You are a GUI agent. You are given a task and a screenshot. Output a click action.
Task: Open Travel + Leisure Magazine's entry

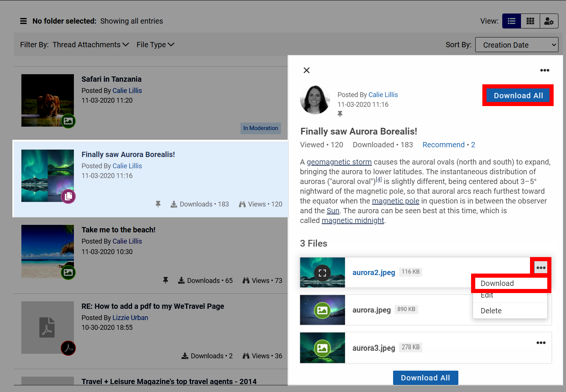169,382
